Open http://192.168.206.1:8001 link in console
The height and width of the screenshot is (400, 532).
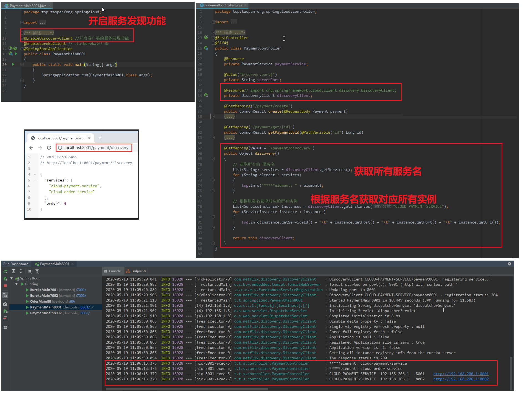click(x=461, y=374)
